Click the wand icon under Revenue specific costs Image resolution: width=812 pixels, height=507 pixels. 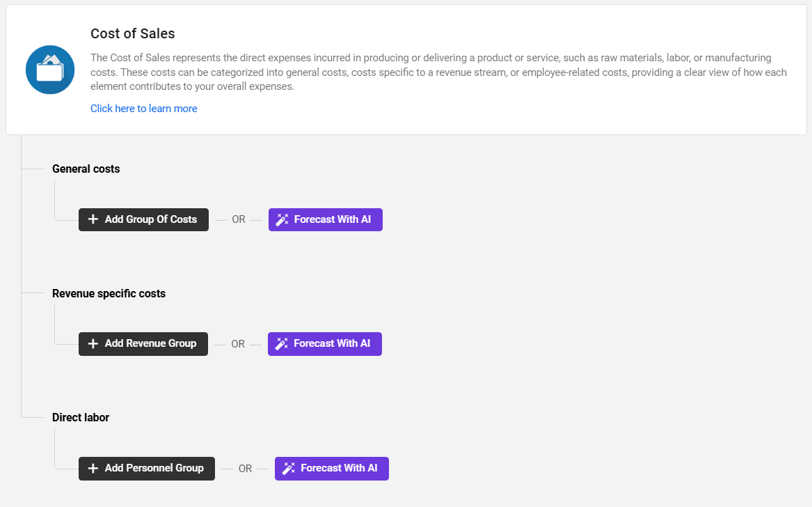281,344
